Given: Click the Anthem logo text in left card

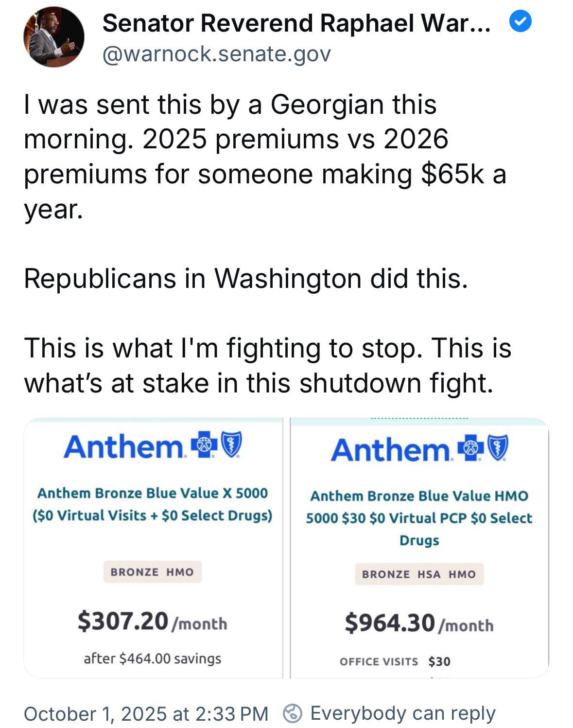Looking at the screenshot, I should coord(124,446).
